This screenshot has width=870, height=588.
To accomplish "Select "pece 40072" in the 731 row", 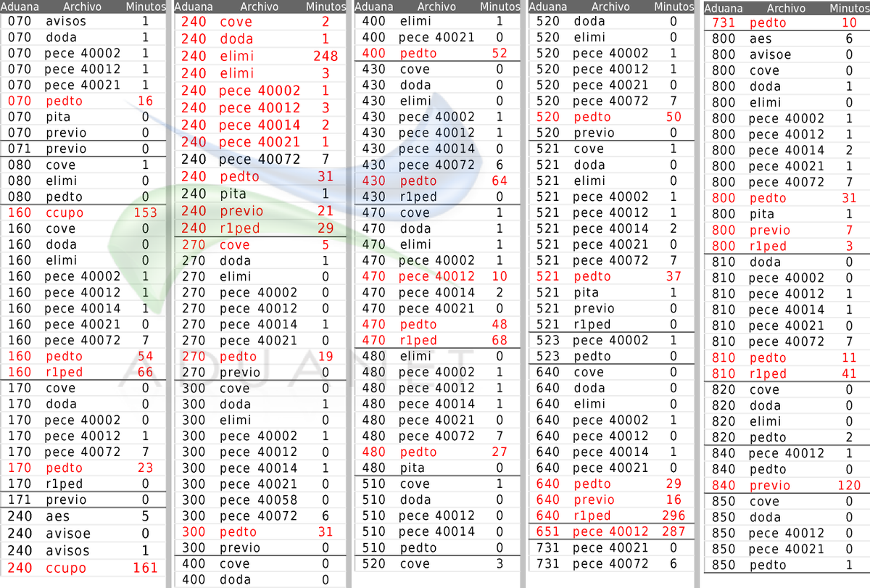I will [x=610, y=563].
